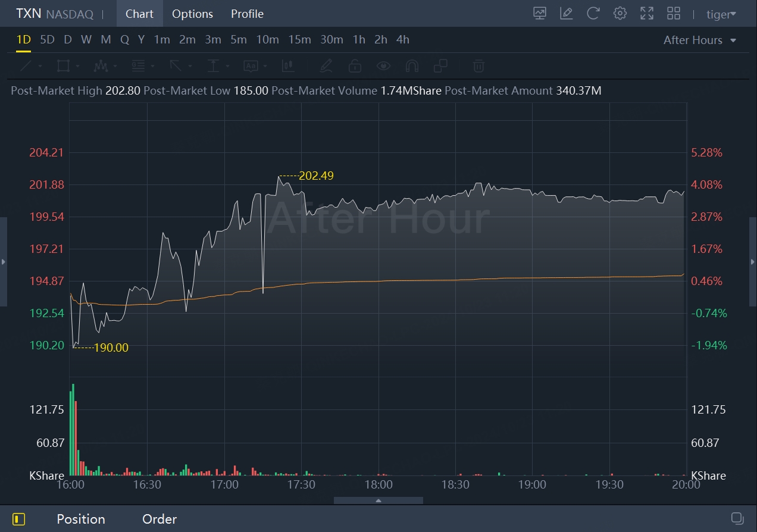Expand the tiger theme dropdown
This screenshot has width=757, height=532.
[x=721, y=14]
